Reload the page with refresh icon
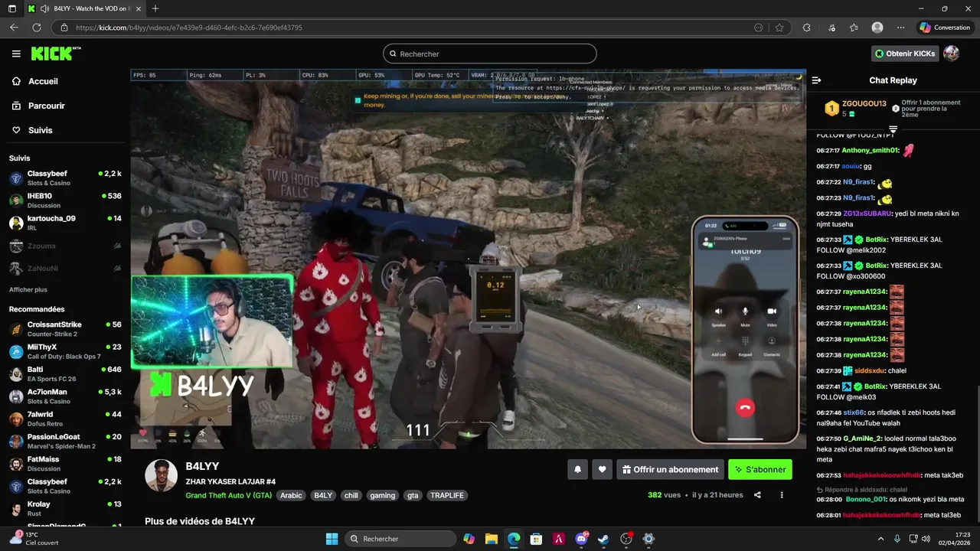 [x=36, y=28]
